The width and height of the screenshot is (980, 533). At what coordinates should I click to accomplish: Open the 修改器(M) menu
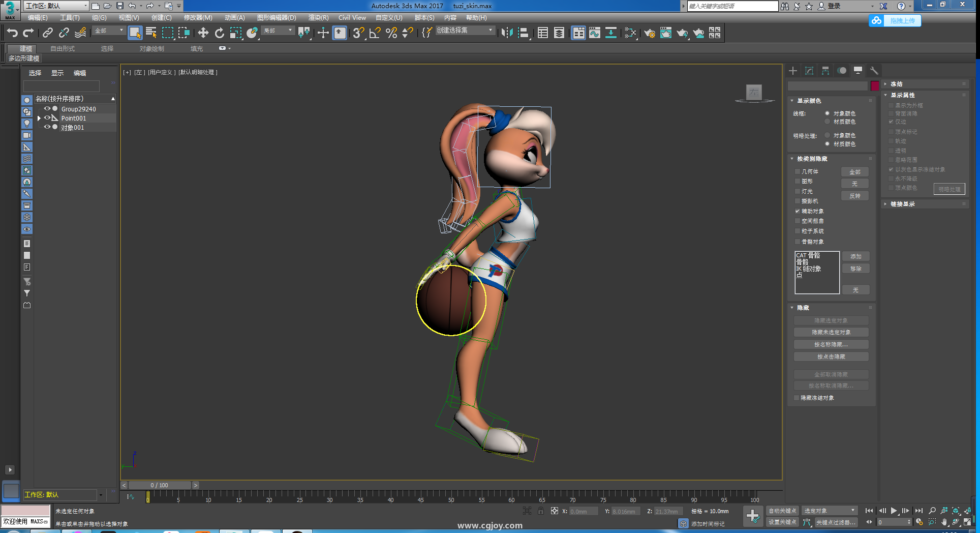(x=198, y=18)
